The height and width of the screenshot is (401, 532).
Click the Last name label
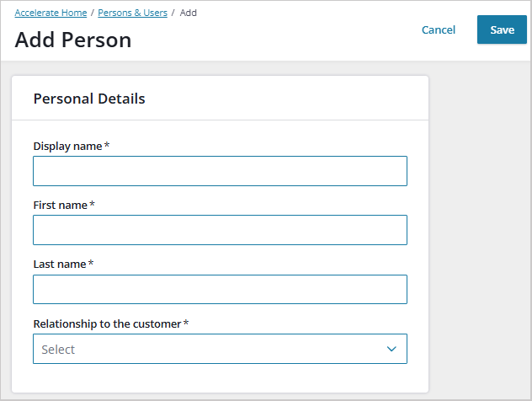click(x=60, y=265)
